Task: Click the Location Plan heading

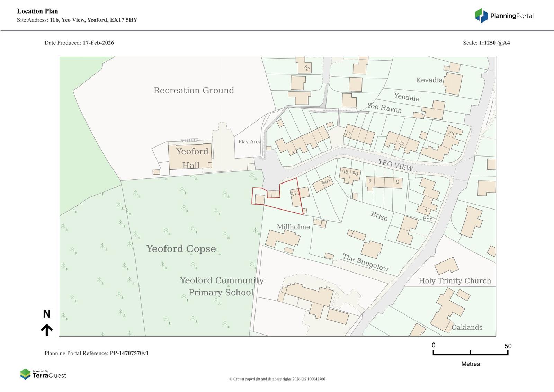Action: 37,11
